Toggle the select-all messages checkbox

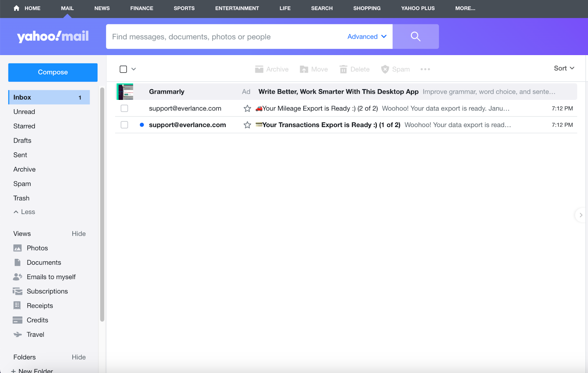123,69
